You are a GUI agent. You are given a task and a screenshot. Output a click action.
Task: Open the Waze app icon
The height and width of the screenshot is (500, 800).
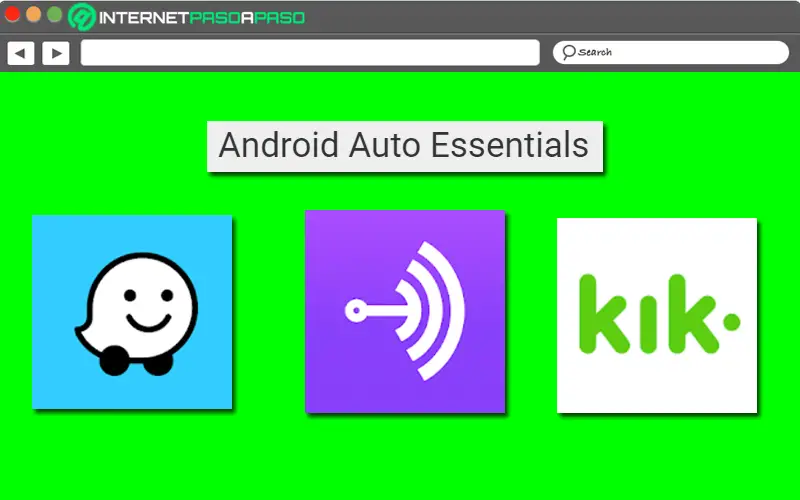point(132,312)
